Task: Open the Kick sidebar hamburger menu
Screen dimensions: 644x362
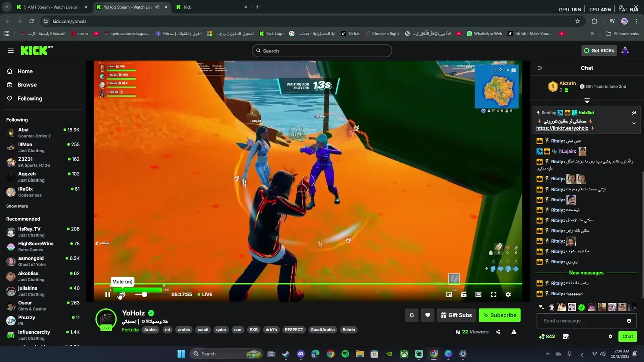Action: pos(11,51)
